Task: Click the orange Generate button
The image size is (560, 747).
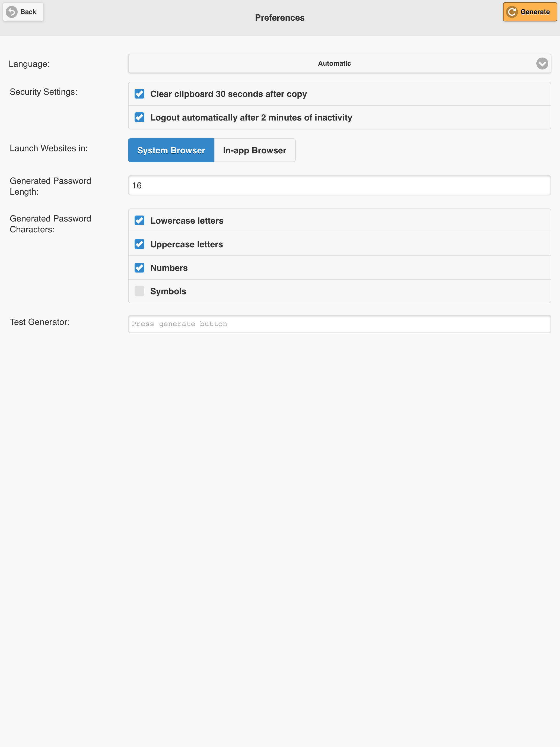Action: pos(530,12)
